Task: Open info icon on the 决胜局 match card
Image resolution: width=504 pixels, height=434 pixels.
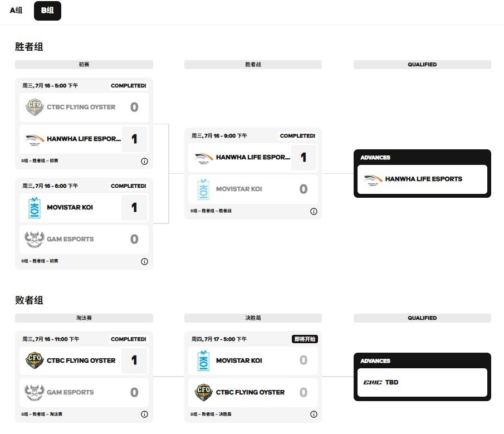Action: [x=314, y=415]
